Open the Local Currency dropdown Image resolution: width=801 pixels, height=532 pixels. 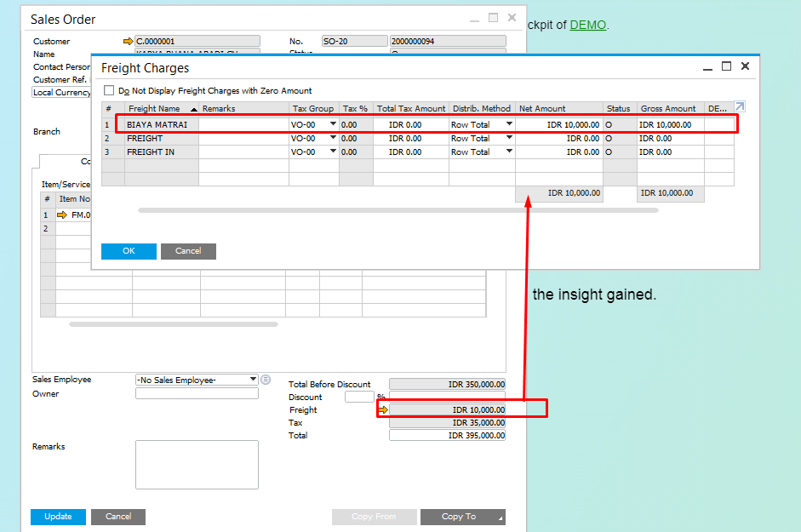[61, 93]
